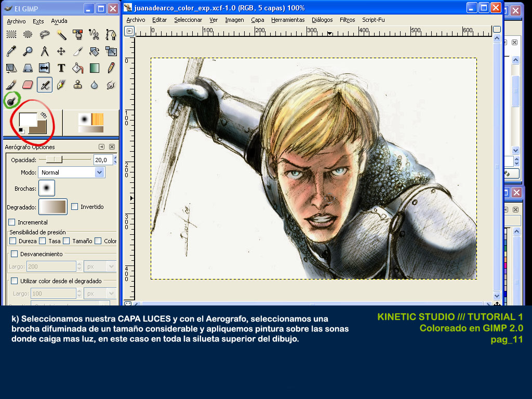
Task: Open the Brochas brush selector
Action: 47,188
